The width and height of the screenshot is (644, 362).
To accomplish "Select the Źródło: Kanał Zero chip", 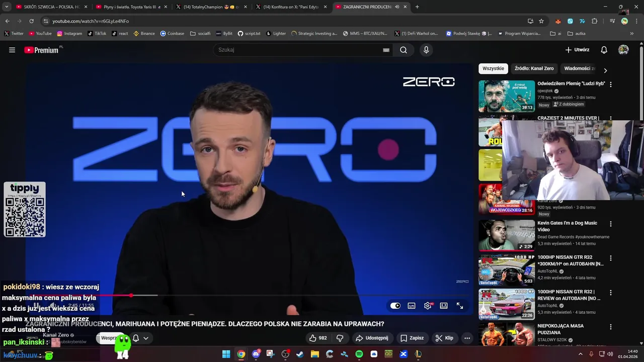I will [534, 68].
